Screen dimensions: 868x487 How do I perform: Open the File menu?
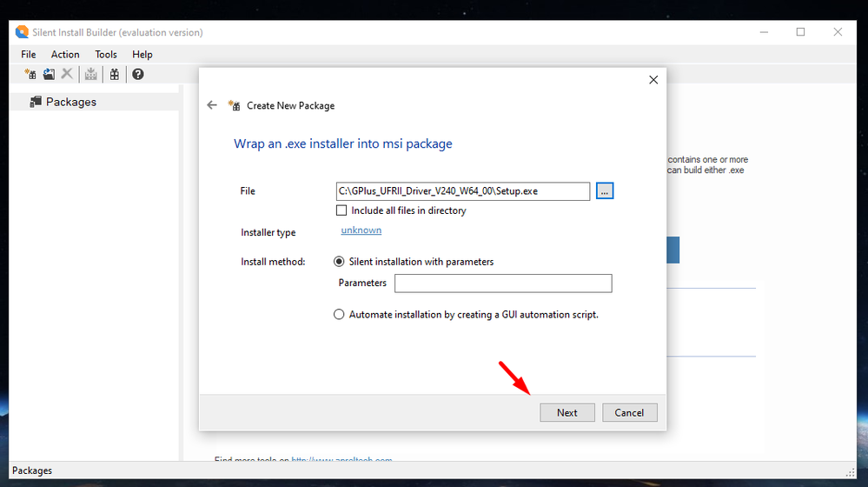pyautogui.click(x=28, y=54)
